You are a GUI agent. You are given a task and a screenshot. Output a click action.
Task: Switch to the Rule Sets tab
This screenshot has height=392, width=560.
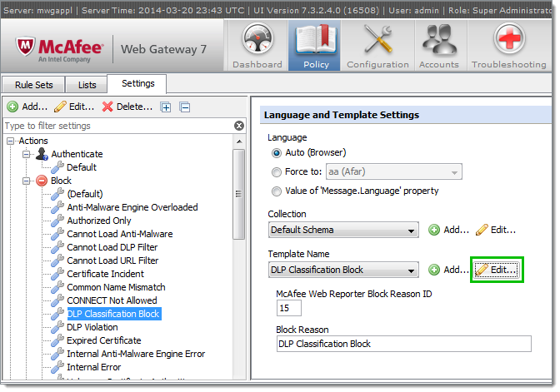pyautogui.click(x=35, y=85)
